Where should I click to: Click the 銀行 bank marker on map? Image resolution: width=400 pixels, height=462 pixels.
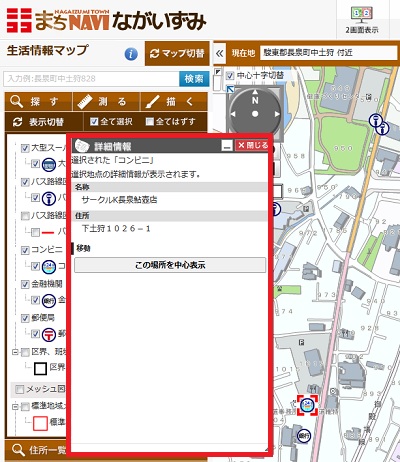(304, 435)
